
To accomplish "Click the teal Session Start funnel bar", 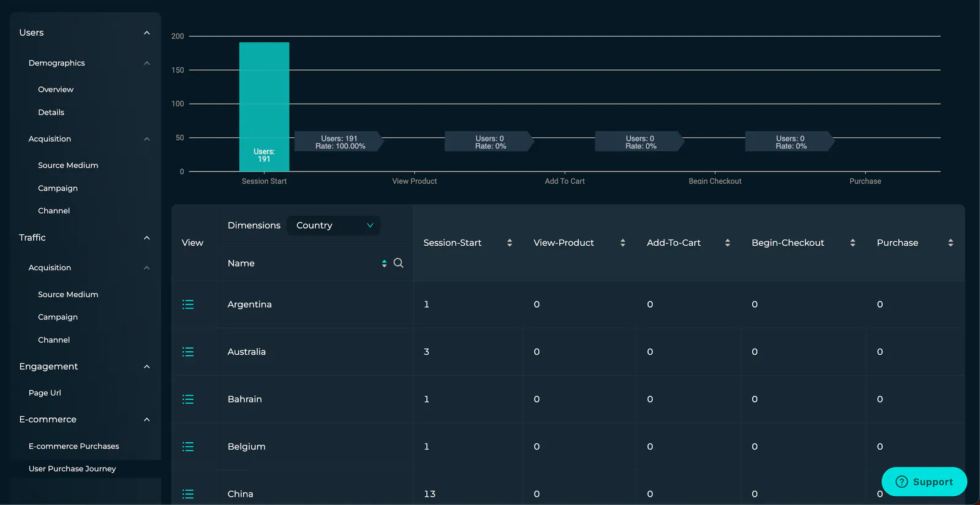I will 264,107.
